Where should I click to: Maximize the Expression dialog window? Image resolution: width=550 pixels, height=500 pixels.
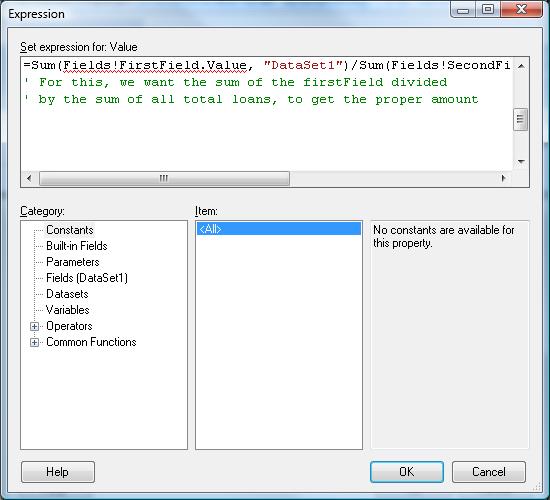(x=488, y=9)
